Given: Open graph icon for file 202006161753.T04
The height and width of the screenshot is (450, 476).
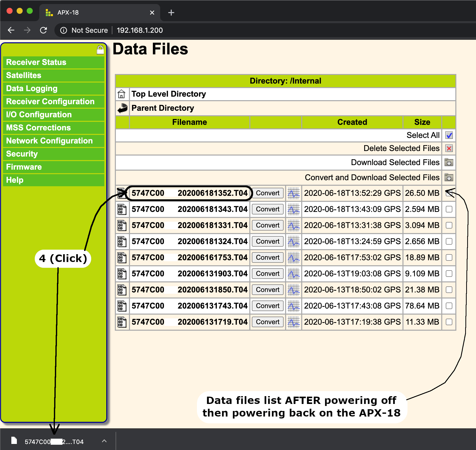Looking at the screenshot, I should click(294, 258).
